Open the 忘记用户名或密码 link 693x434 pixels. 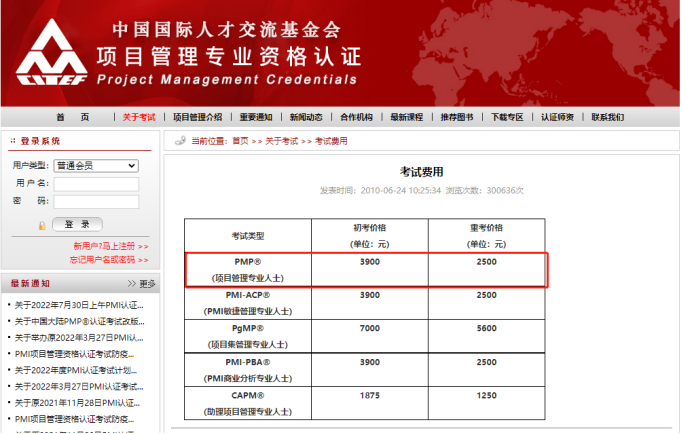pos(108,259)
